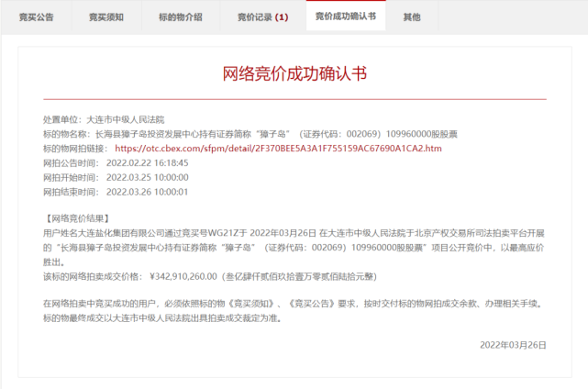The height and width of the screenshot is (389, 588).
Task: Click the final line about 拍卖成交裁定
Action: 162,318
